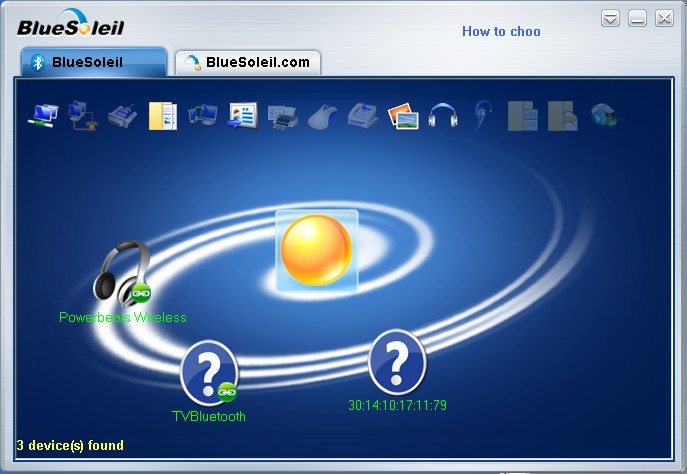Image resolution: width=687 pixels, height=474 pixels.
Task: Click the 30:14:10:17:11:79 address label
Action: point(397,405)
